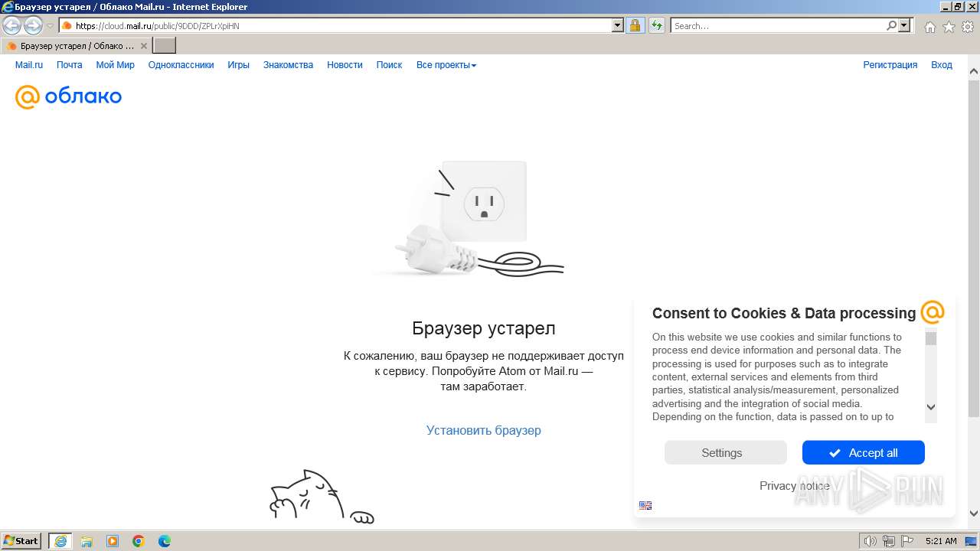Image resolution: width=980 pixels, height=551 pixels.
Task: Expand the Все проекты menu
Action: click(446, 65)
